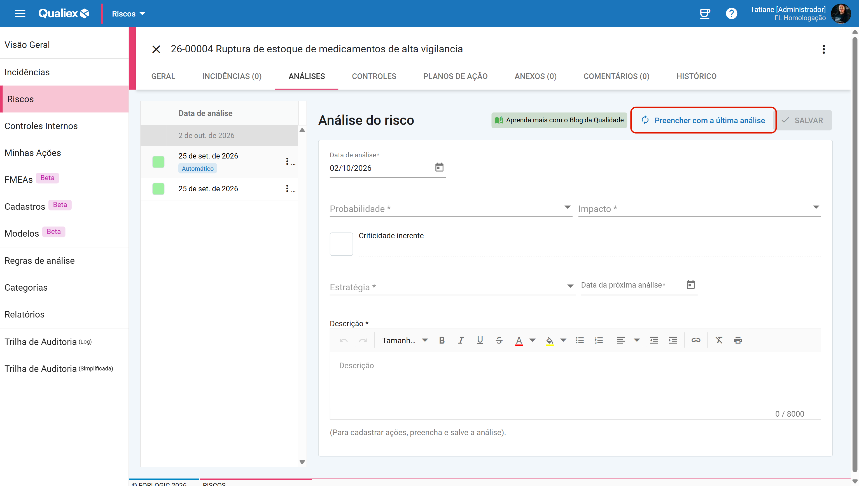859x504 pixels.
Task: Expand the Probabilidade dropdown
Action: click(450, 208)
